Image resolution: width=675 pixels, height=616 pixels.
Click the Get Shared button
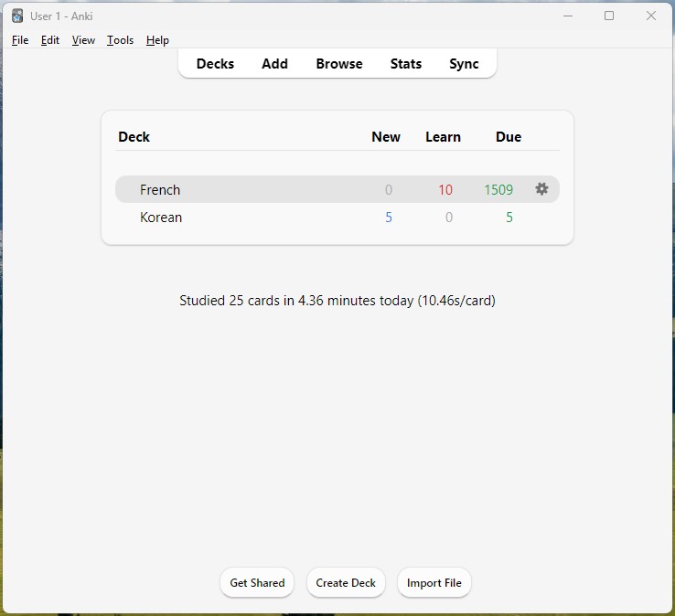pyautogui.click(x=257, y=582)
